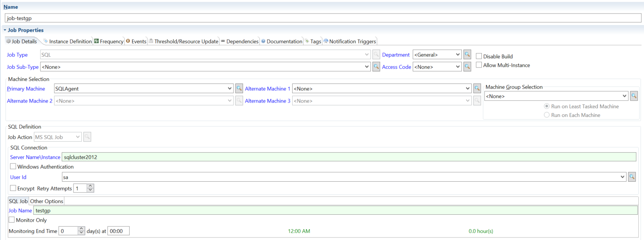This screenshot has width=644, height=240.
Task: Click the Job Sub-Type label link
Action: pos(23,67)
